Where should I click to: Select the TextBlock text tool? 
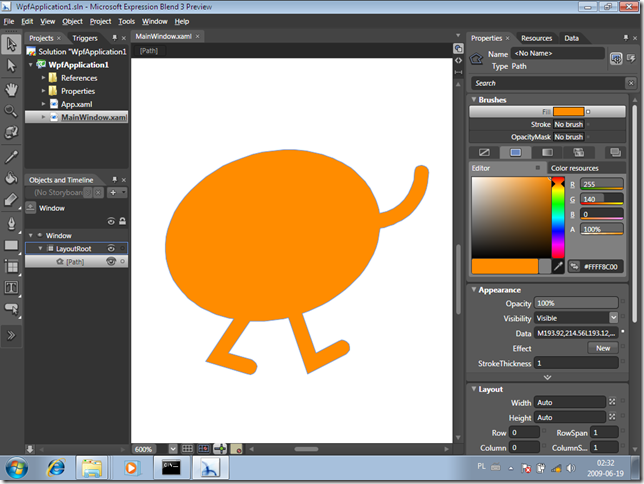[11, 288]
